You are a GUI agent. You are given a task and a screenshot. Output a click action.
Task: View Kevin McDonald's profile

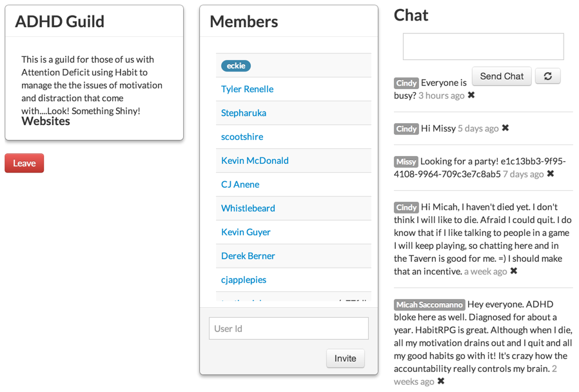[255, 161]
